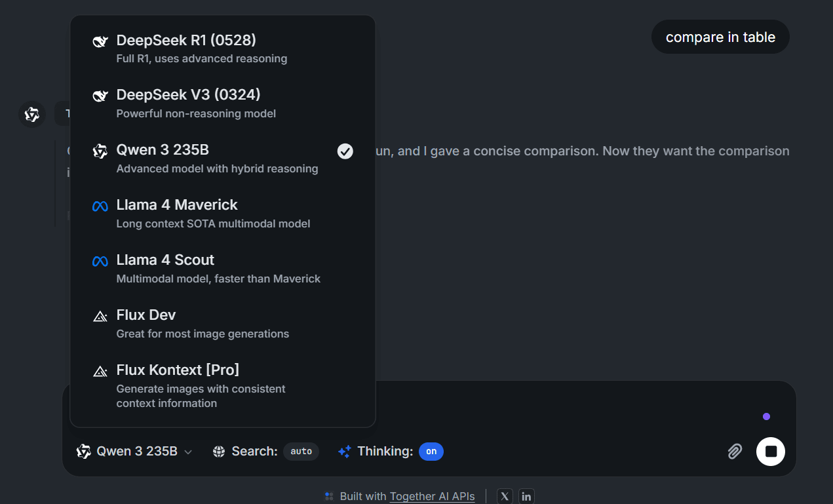This screenshot has height=504, width=833.
Task: Open the X social link
Action: [x=505, y=496]
